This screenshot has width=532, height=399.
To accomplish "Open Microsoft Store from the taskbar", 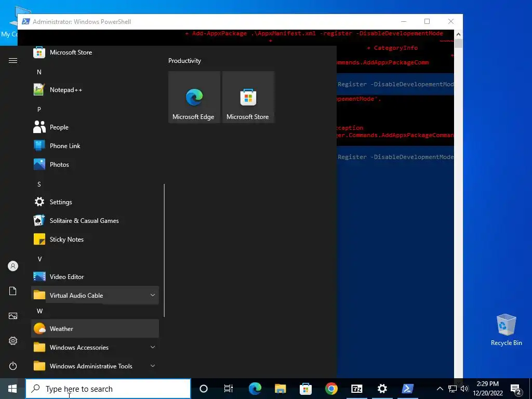I will (x=305, y=389).
